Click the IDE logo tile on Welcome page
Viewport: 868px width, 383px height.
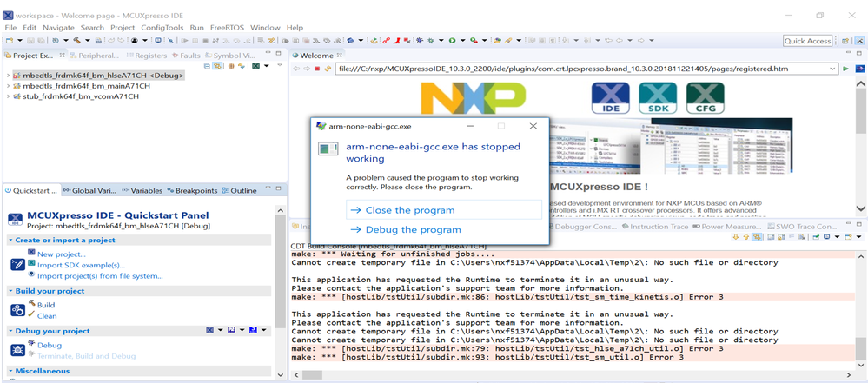pos(611,98)
